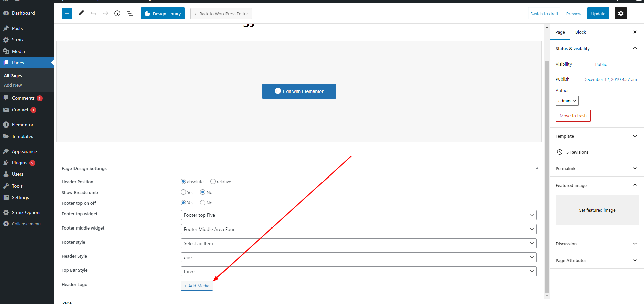Click the publish date link
The width and height of the screenshot is (644, 304).
(610, 79)
